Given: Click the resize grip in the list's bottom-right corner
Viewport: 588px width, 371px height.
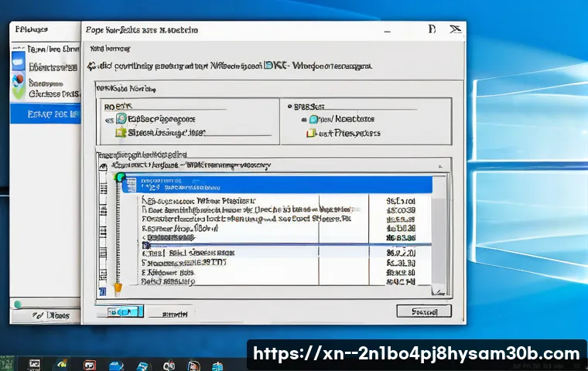Looking at the screenshot, I should coord(439,291).
